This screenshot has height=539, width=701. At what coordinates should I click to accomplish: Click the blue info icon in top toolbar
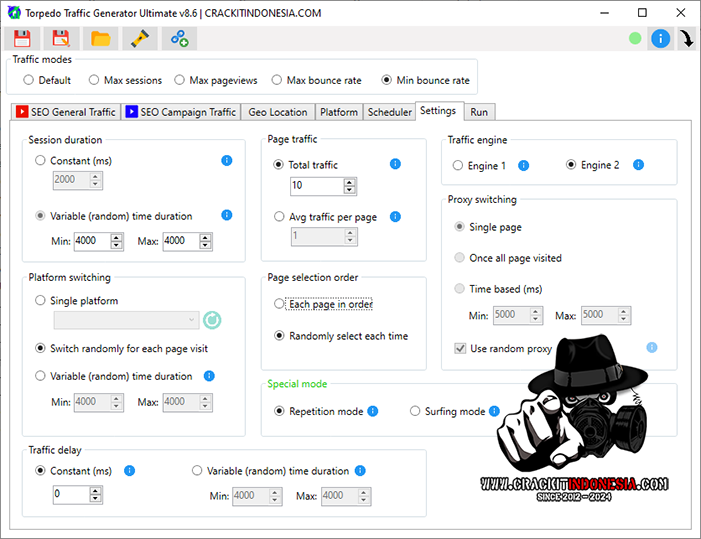660,39
